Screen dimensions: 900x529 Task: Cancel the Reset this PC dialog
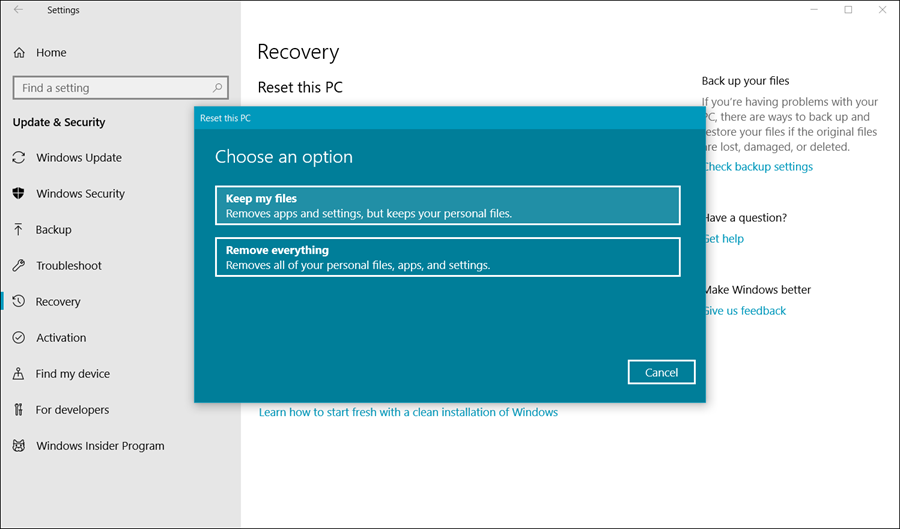pyautogui.click(x=661, y=372)
